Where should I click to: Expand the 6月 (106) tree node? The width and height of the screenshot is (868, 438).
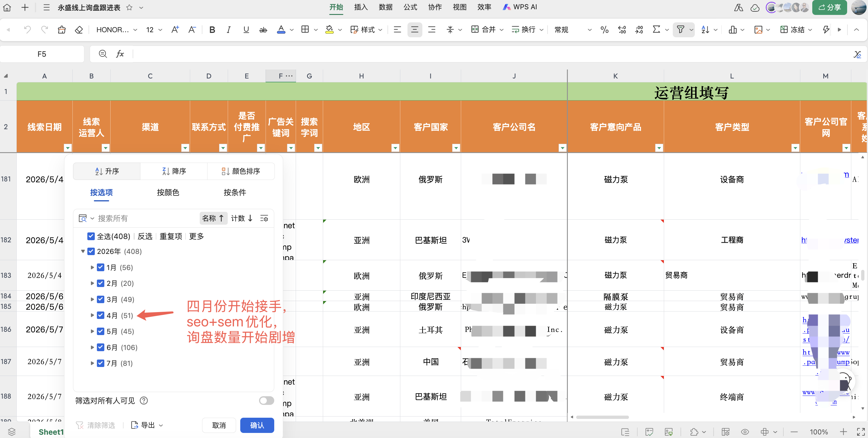[92, 347]
